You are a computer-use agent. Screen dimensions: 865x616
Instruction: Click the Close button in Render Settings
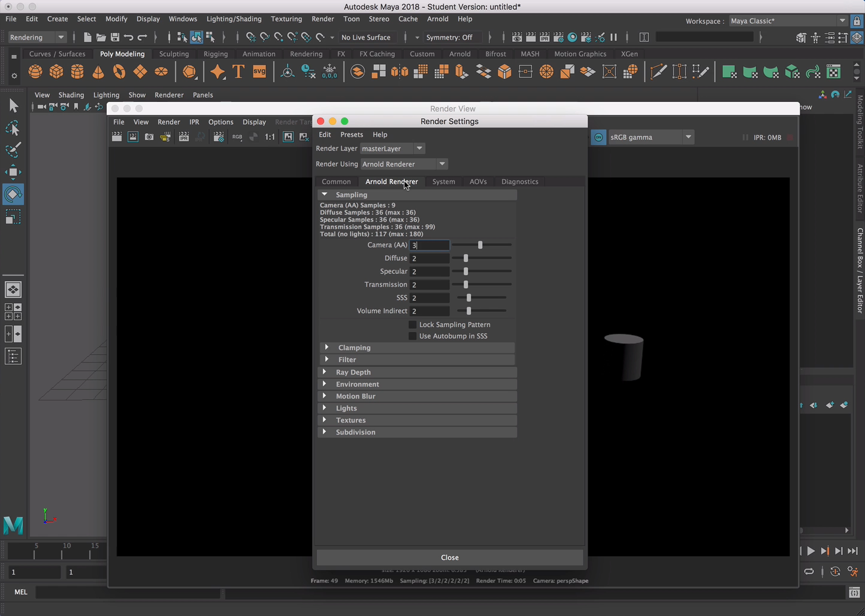coord(449,557)
